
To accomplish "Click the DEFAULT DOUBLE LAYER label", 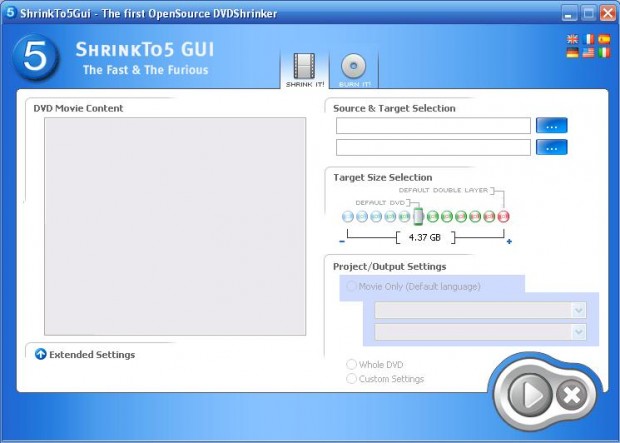I will [443, 190].
